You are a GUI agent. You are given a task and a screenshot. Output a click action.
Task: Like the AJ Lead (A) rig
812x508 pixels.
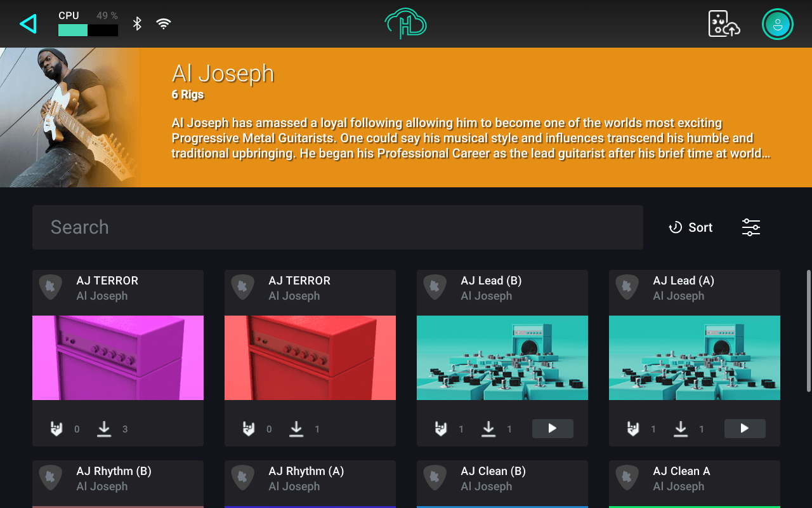pos(633,429)
